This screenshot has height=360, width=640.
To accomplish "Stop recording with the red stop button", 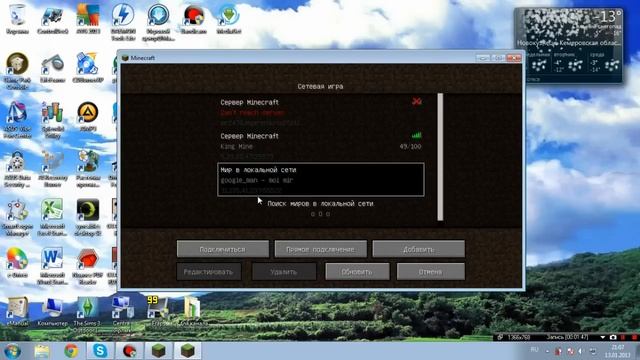I will point(634,337).
